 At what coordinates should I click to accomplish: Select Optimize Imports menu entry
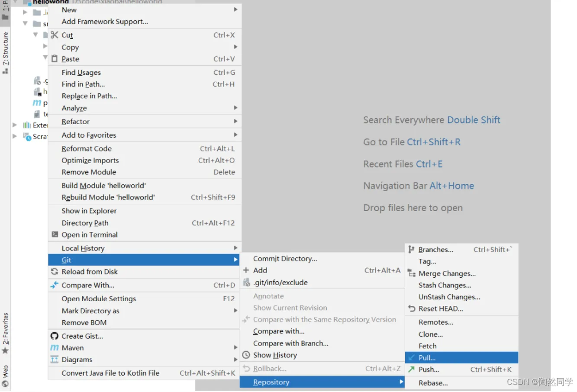coord(145,161)
